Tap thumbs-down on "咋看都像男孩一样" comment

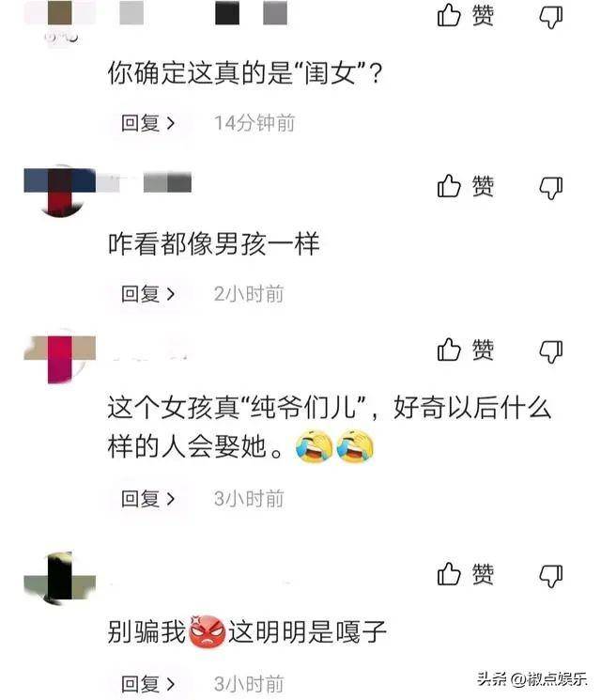pyautogui.click(x=551, y=188)
